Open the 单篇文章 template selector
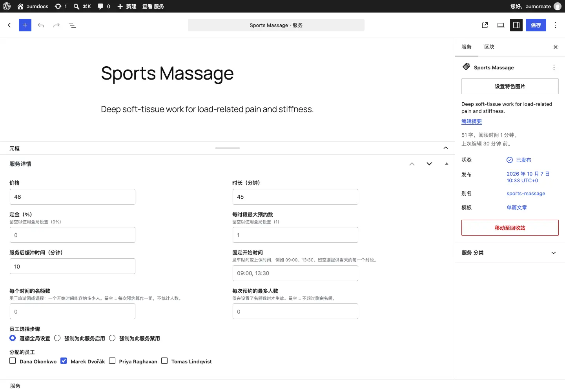This screenshot has width=565, height=392. click(517, 208)
